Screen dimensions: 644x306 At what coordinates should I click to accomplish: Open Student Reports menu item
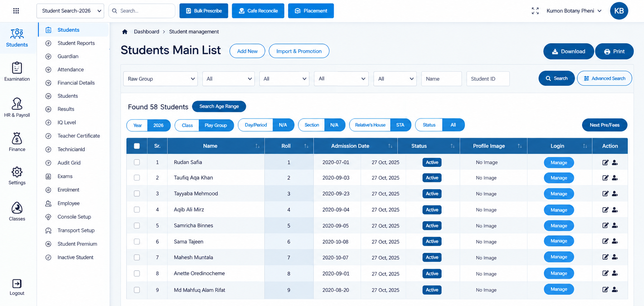(x=76, y=43)
